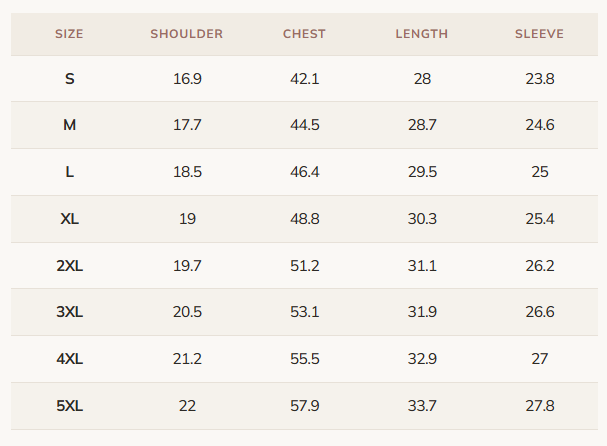Click the LENGTH column header

[422, 34]
